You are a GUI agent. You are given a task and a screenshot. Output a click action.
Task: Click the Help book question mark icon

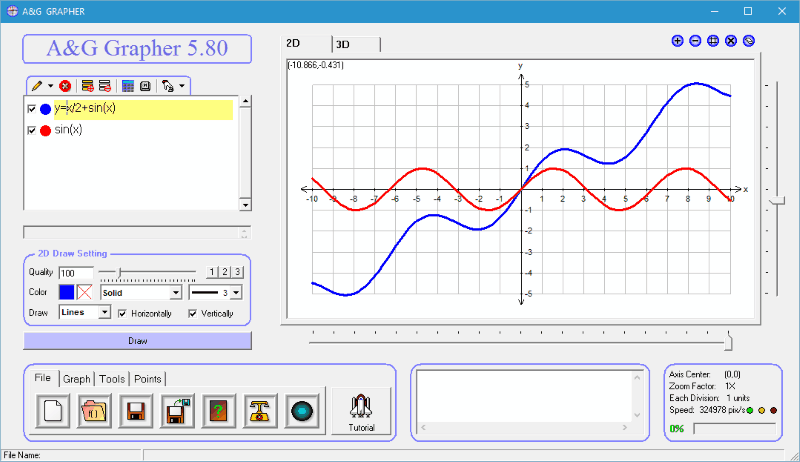(219, 411)
